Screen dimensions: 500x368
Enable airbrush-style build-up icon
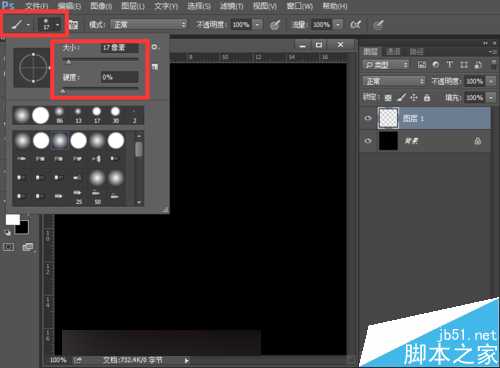click(356, 25)
